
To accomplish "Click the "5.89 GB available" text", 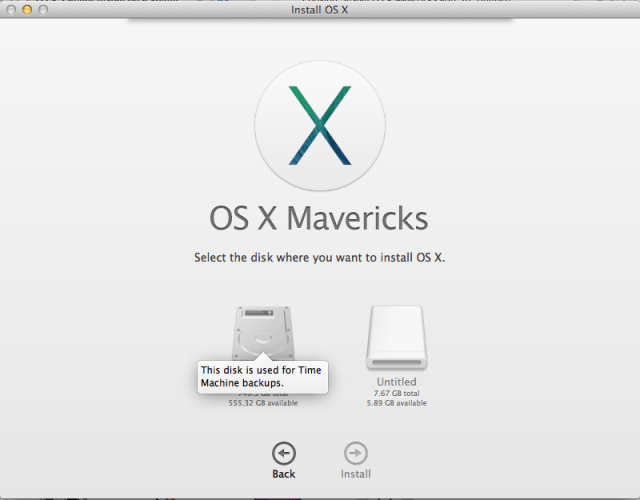I will [x=396, y=403].
